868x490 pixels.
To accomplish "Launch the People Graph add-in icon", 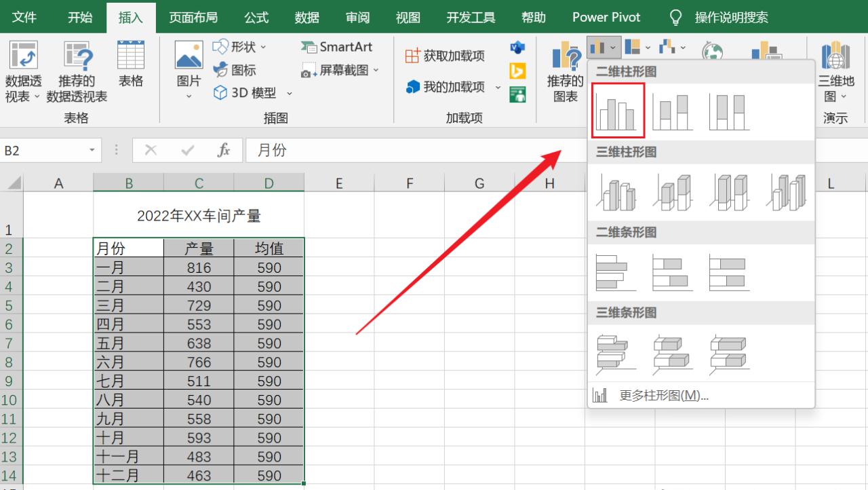I will pyautogui.click(x=518, y=94).
